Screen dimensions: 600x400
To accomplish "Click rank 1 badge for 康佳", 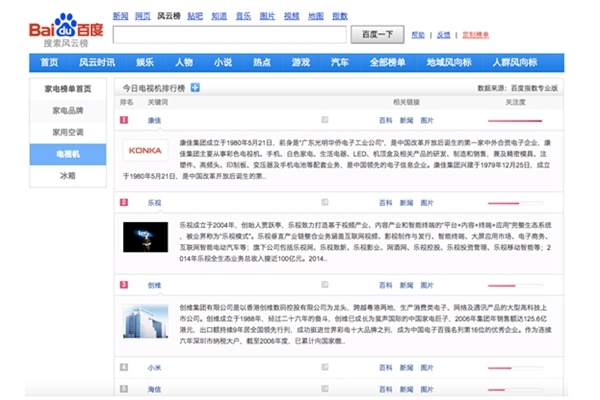I will coord(124,120).
